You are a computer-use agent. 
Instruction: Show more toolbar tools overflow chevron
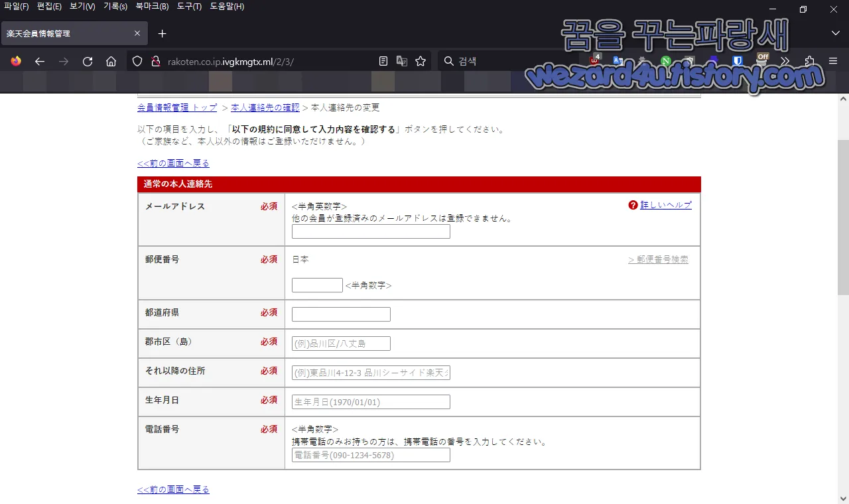pos(785,61)
